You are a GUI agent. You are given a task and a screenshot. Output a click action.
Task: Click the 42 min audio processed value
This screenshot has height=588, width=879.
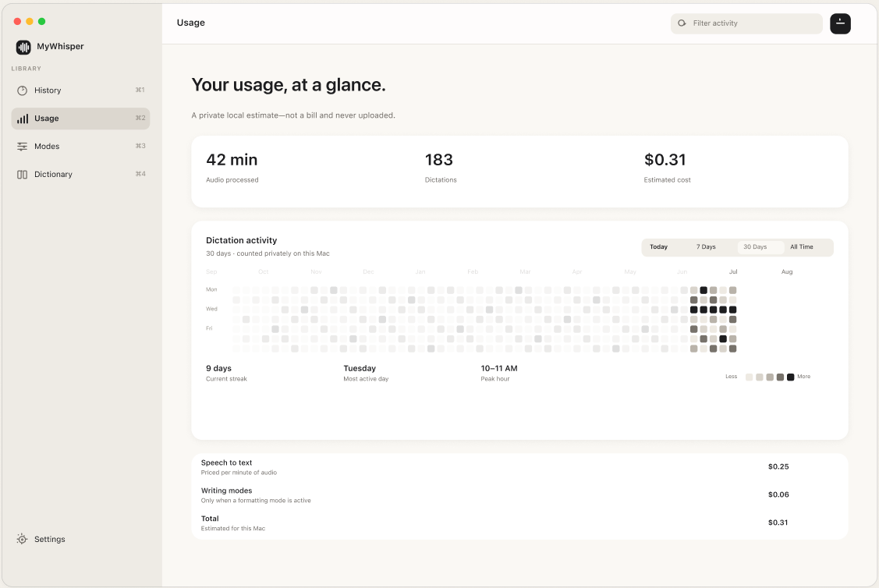(232, 160)
